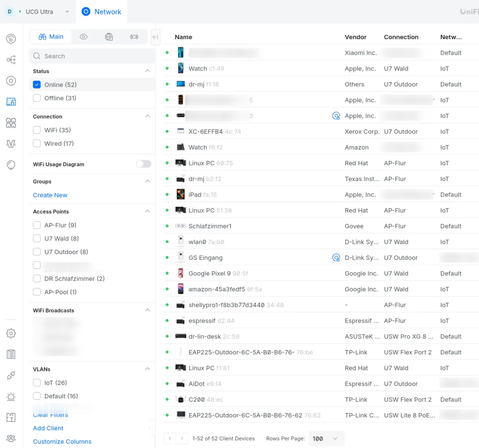
Task: Collapse the WiFi Broadcasts section chevron
Action: point(148,310)
